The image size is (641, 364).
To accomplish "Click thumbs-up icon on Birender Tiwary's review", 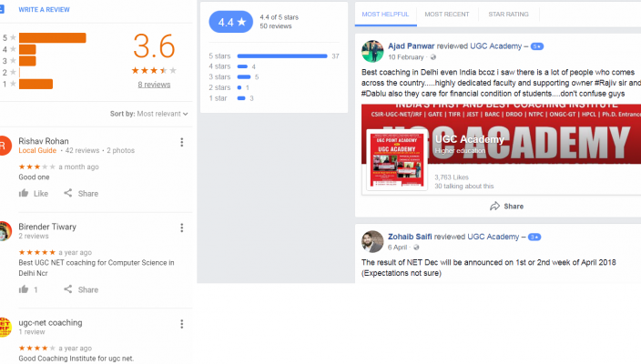I will pyautogui.click(x=24, y=289).
